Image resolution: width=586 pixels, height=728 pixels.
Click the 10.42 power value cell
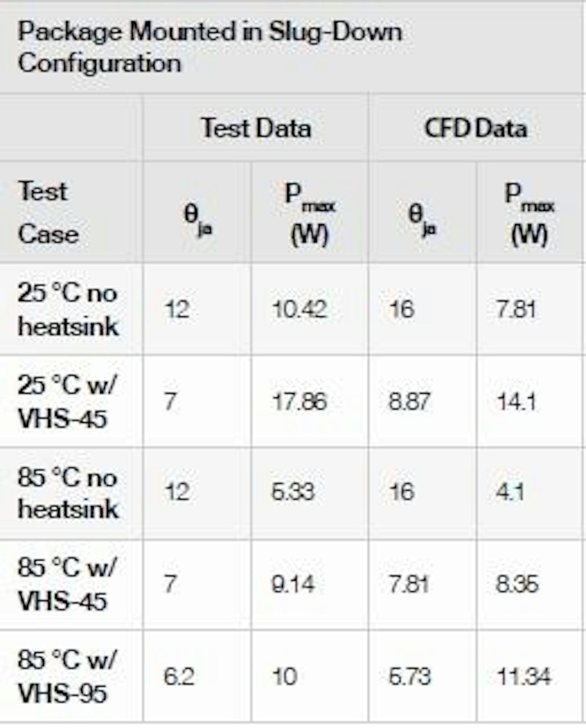(x=300, y=309)
